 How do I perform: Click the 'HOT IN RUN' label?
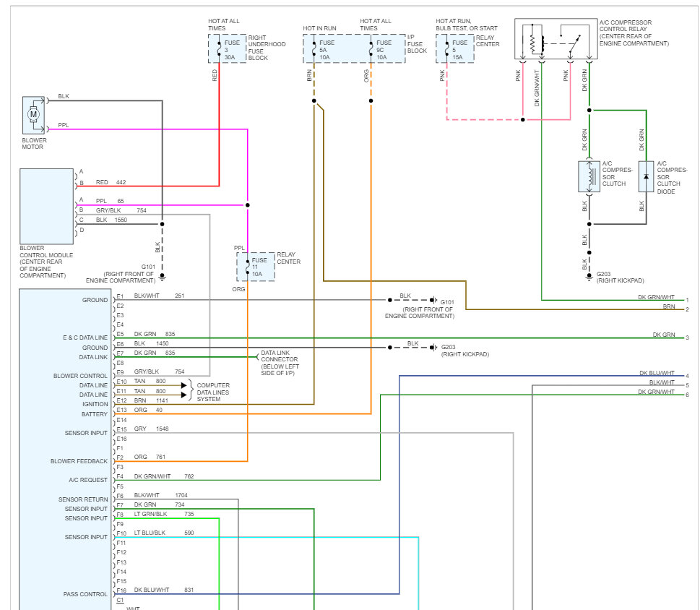tap(319, 28)
